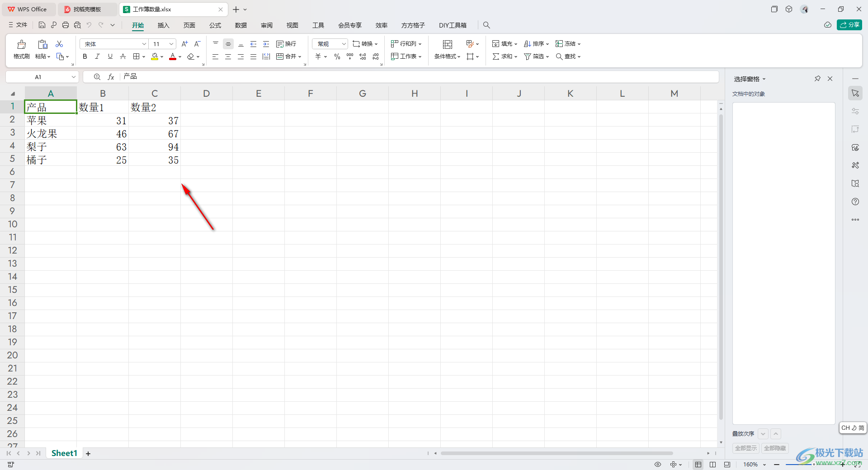Click the increase indent icon
Image resolution: width=868 pixels, height=470 pixels.
tap(266, 44)
